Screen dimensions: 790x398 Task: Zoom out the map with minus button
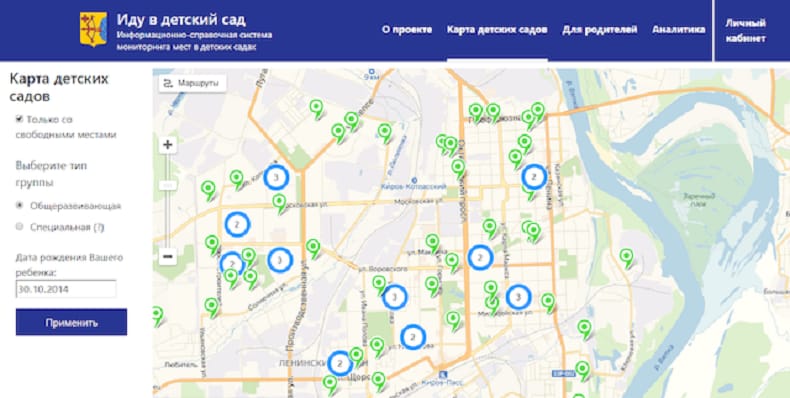pyautogui.click(x=168, y=256)
